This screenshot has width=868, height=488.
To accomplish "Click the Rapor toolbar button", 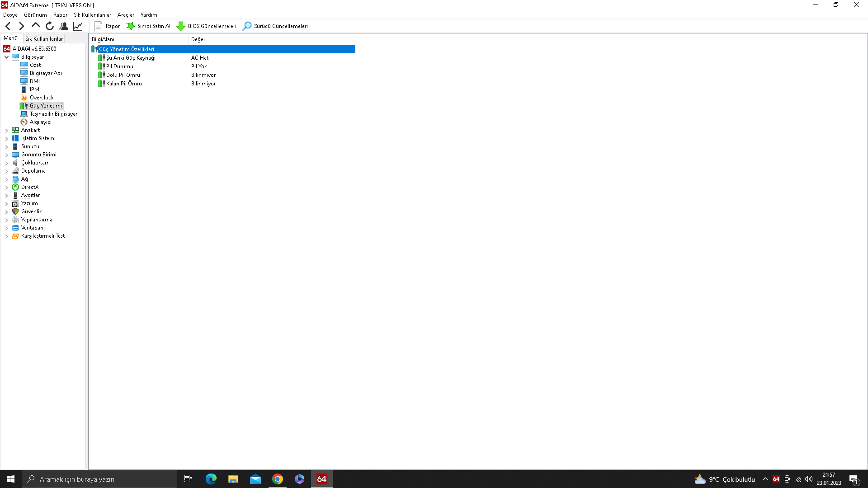I will [x=107, y=26].
